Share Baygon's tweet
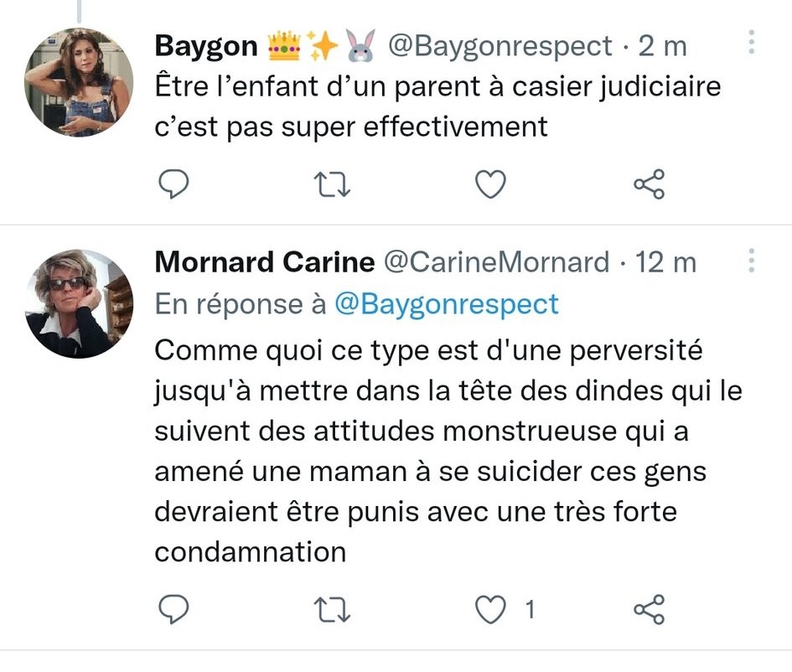 coord(649,184)
